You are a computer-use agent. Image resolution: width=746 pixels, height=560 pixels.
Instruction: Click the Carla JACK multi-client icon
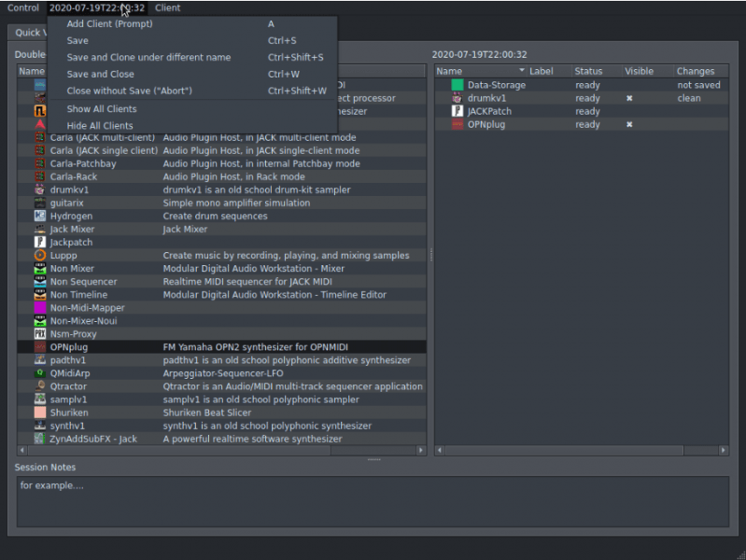point(40,137)
